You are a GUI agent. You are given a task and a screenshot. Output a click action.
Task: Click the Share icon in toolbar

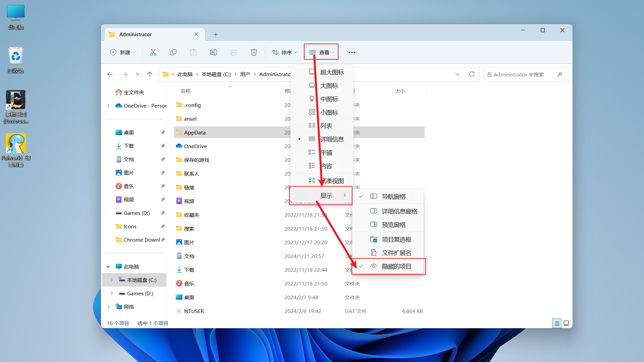tap(234, 52)
